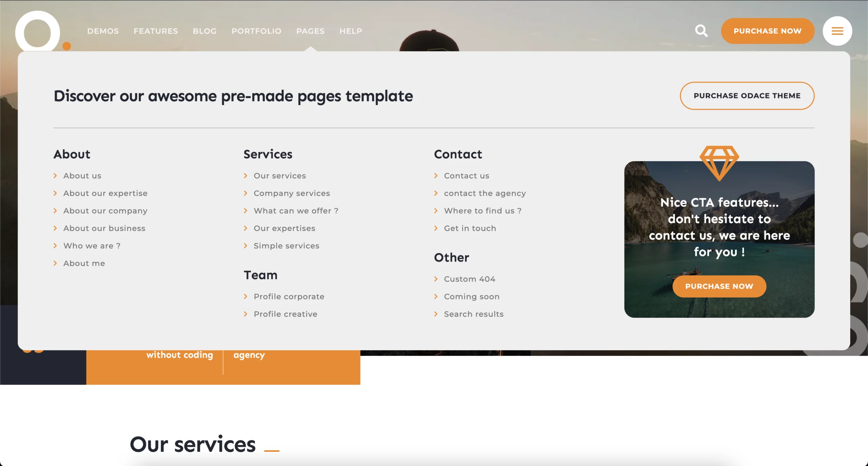Click chevron arrow beside Profile creative

click(246, 314)
